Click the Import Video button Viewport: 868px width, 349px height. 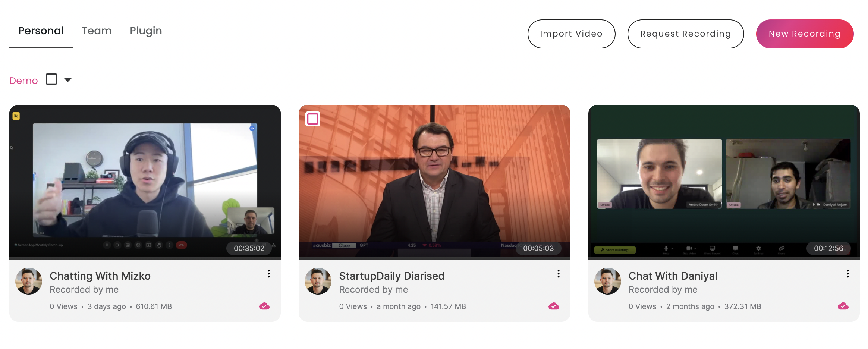571,34
